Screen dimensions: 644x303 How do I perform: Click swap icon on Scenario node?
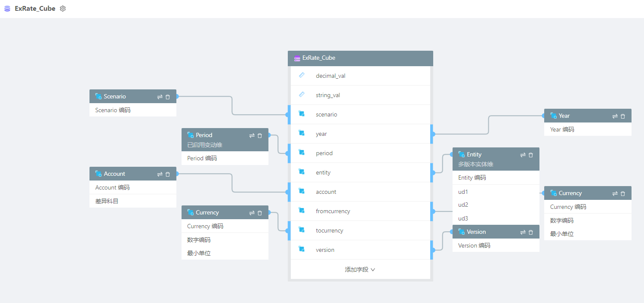tap(160, 97)
